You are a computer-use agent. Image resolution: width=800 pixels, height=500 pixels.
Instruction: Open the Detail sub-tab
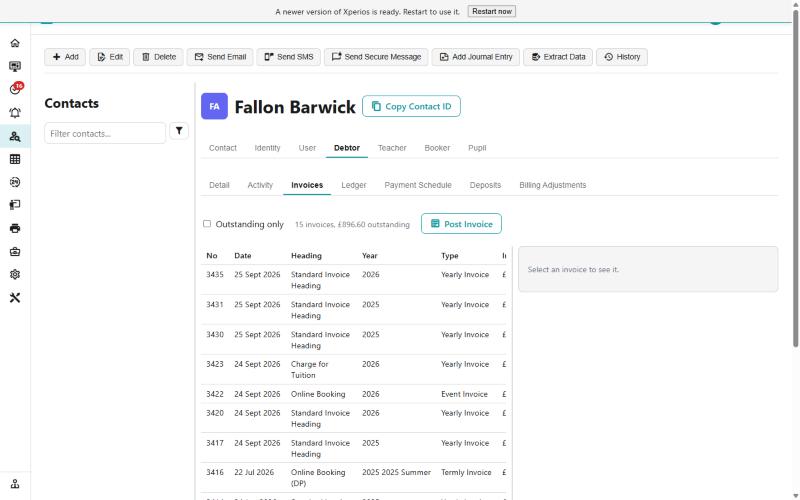point(219,185)
